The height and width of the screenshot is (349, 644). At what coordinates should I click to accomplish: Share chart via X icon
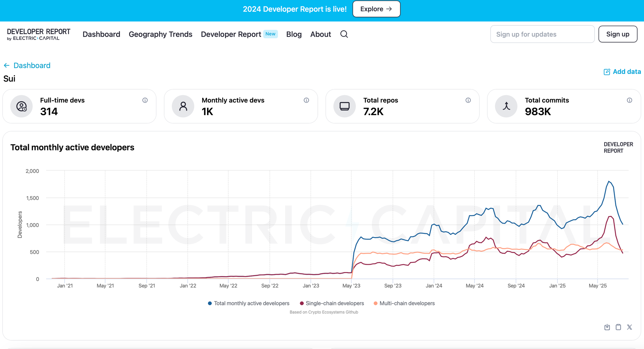(x=630, y=327)
